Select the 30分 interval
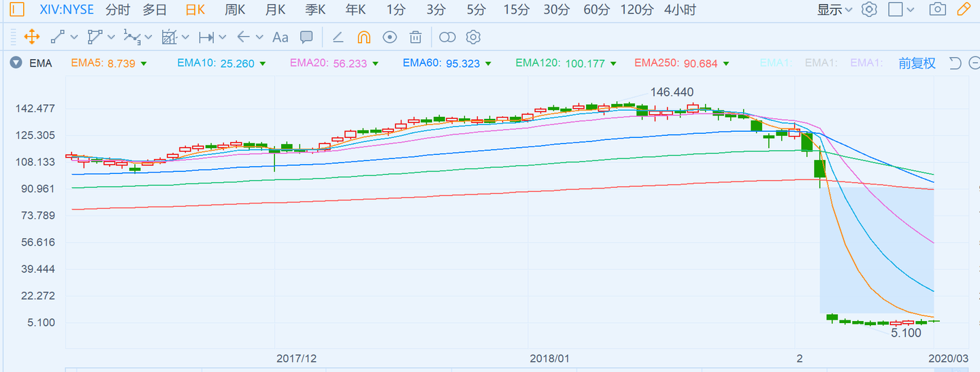This screenshot has width=980, height=372. coord(557,10)
